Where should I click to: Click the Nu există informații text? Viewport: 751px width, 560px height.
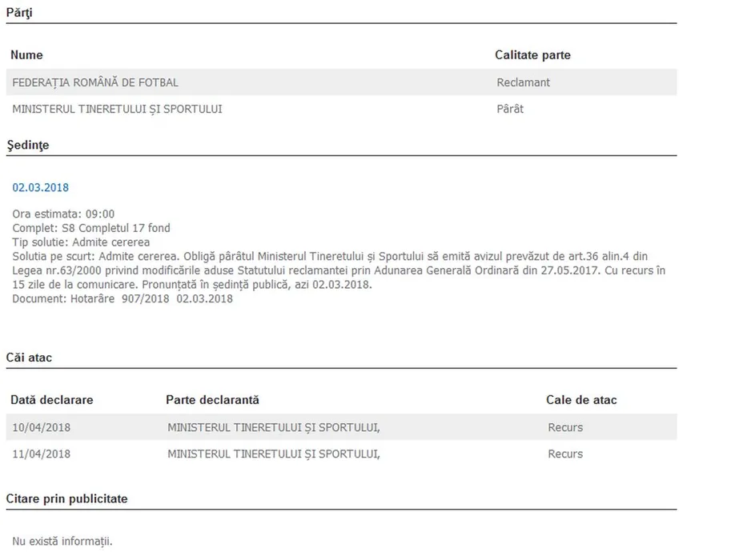[x=62, y=542]
